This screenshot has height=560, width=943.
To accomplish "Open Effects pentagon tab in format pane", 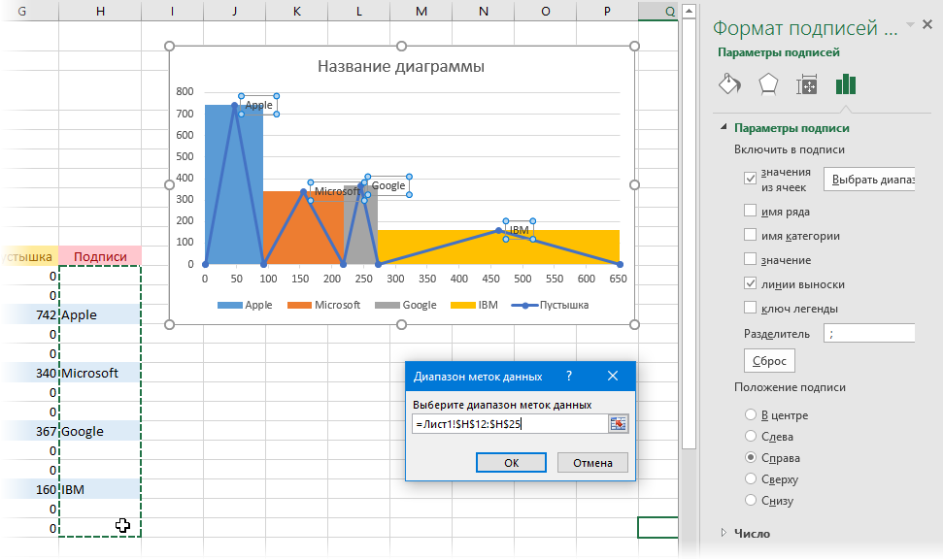I will pos(768,84).
